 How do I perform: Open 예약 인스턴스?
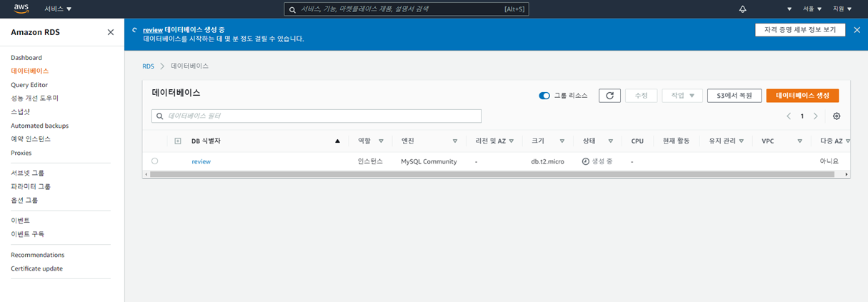coord(31,139)
